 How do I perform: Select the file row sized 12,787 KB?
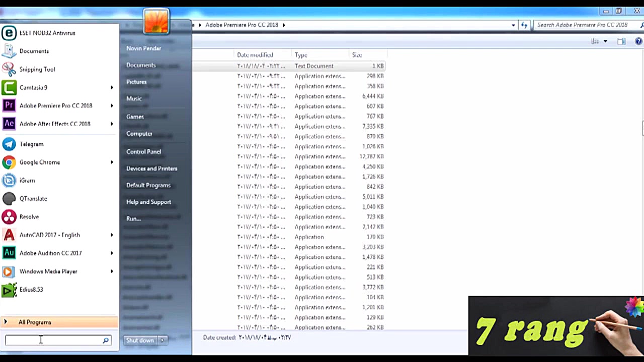[x=289, y=156]
